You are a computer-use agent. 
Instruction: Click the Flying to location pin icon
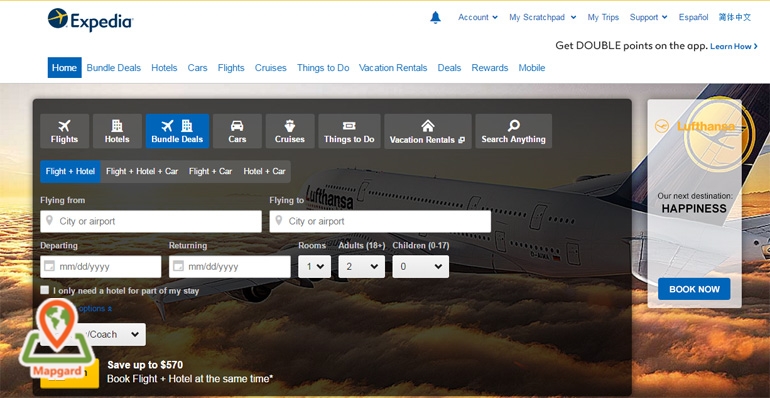point(278,220)
